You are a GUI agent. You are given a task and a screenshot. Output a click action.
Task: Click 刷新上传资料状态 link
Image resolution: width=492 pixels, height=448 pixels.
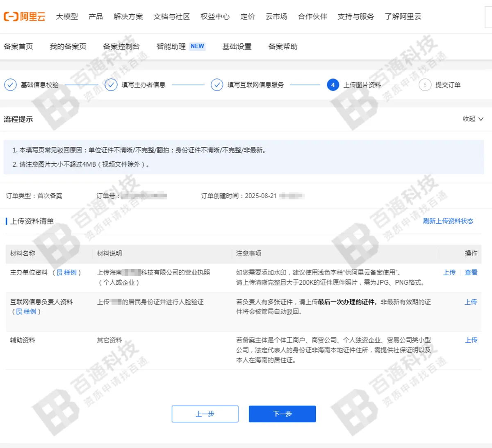(x=448, y=221)
